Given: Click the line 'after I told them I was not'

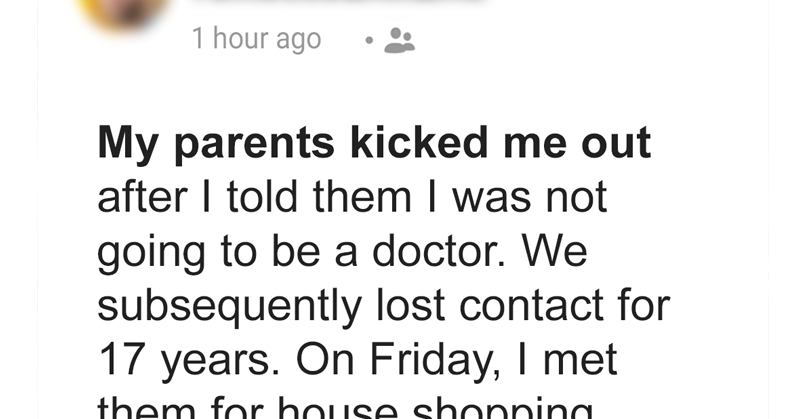Looking at the screenshot, I should coord(352,197).
